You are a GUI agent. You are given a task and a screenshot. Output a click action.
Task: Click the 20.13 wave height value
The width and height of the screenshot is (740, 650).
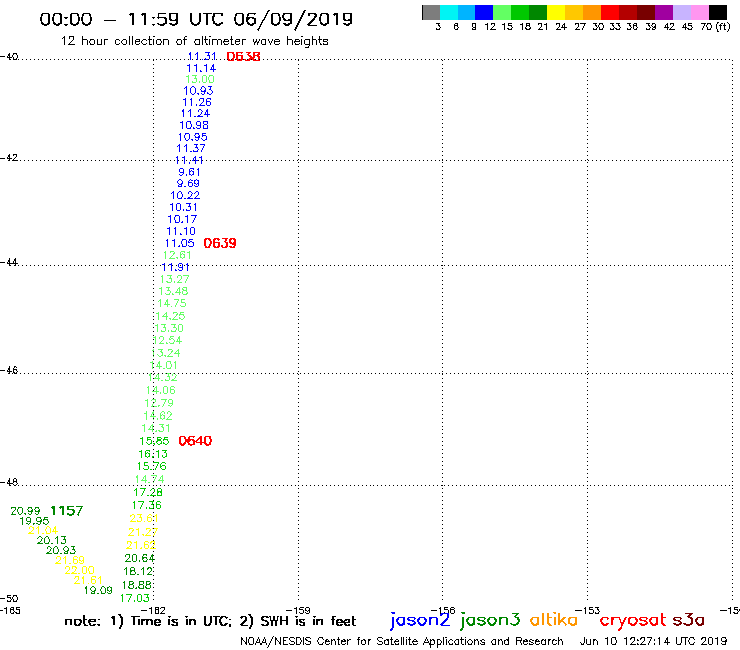point(52,540)
